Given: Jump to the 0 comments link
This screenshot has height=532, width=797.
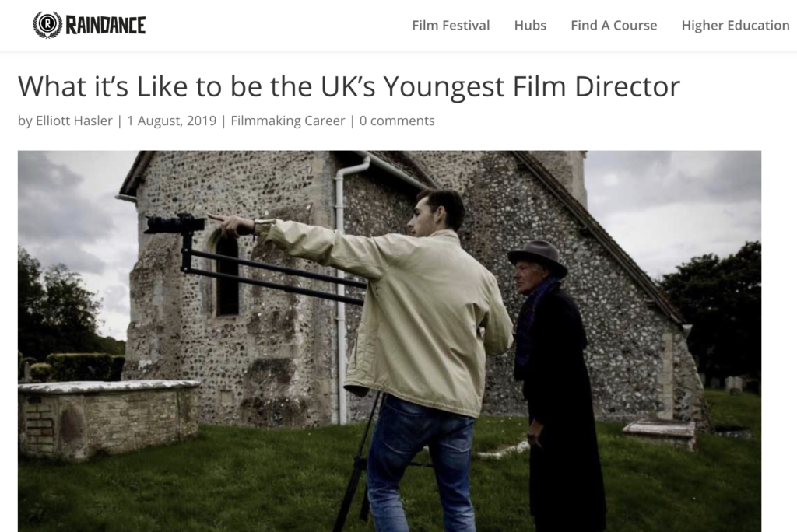Looking at the screenshot, I should pos(397,121).
